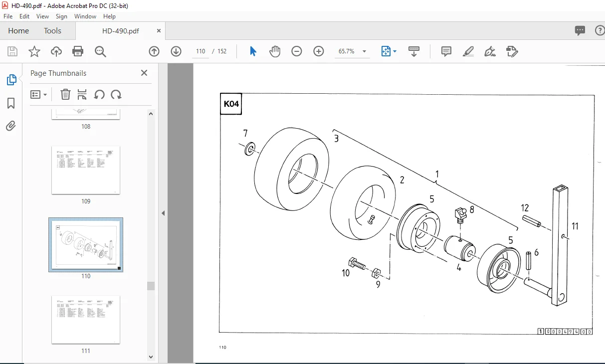Select the Highlight text pen tool

coord(468,51)
